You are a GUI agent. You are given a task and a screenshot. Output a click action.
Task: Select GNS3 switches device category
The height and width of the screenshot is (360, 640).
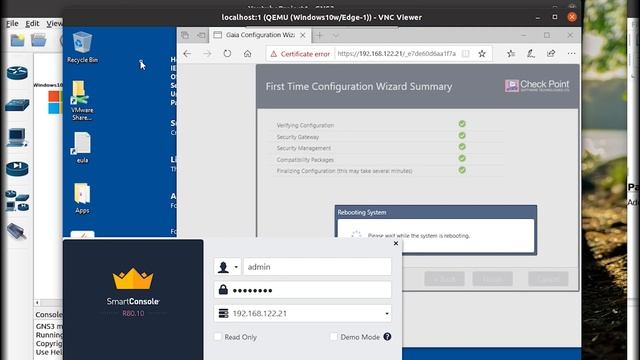17,105
